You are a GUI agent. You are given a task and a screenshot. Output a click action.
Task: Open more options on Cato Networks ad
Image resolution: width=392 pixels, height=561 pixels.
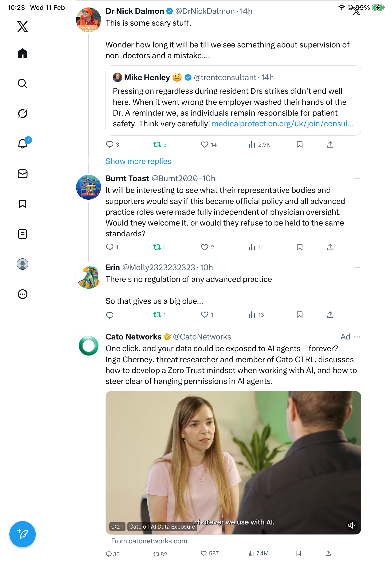click(x=357, y=337)
